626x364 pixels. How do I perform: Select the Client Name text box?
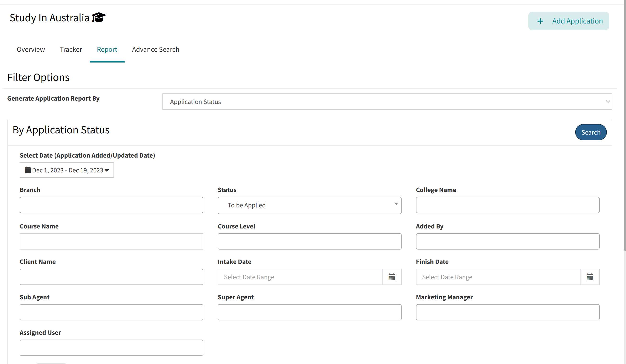111,277
